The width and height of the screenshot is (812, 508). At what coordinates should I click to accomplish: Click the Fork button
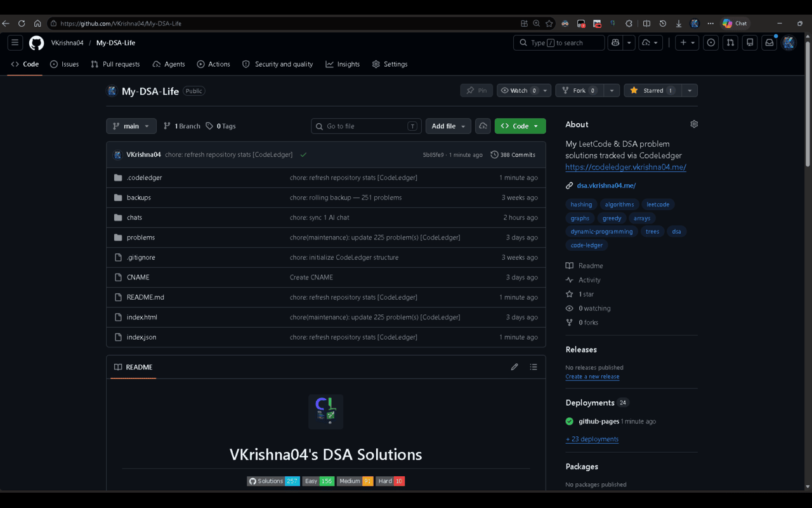point(579,91)
